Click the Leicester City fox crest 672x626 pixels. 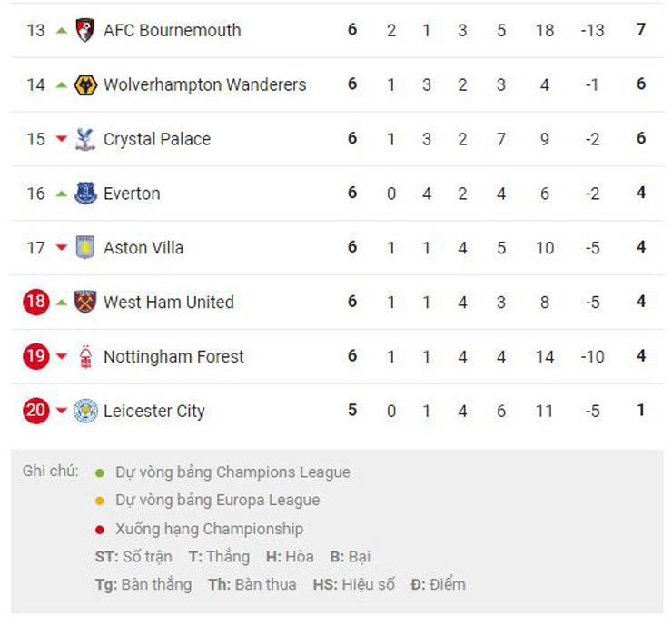(85, 411)
